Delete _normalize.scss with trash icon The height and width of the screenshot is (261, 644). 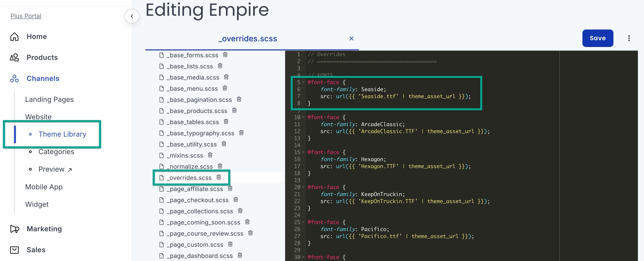coord(220,166)
